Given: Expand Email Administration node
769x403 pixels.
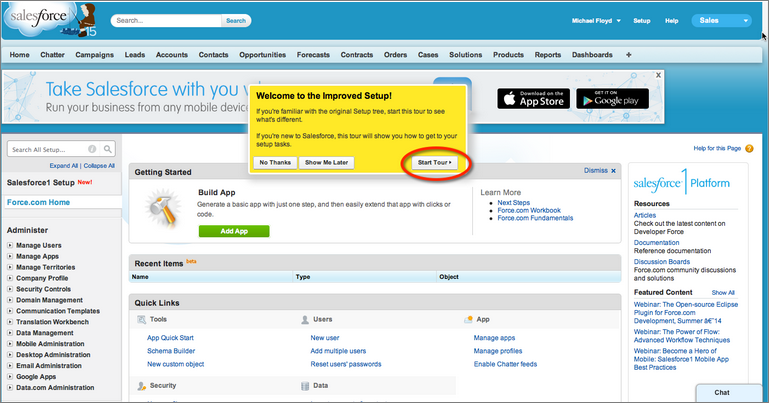Looking at the screenshot, I should tap(10, 366).
